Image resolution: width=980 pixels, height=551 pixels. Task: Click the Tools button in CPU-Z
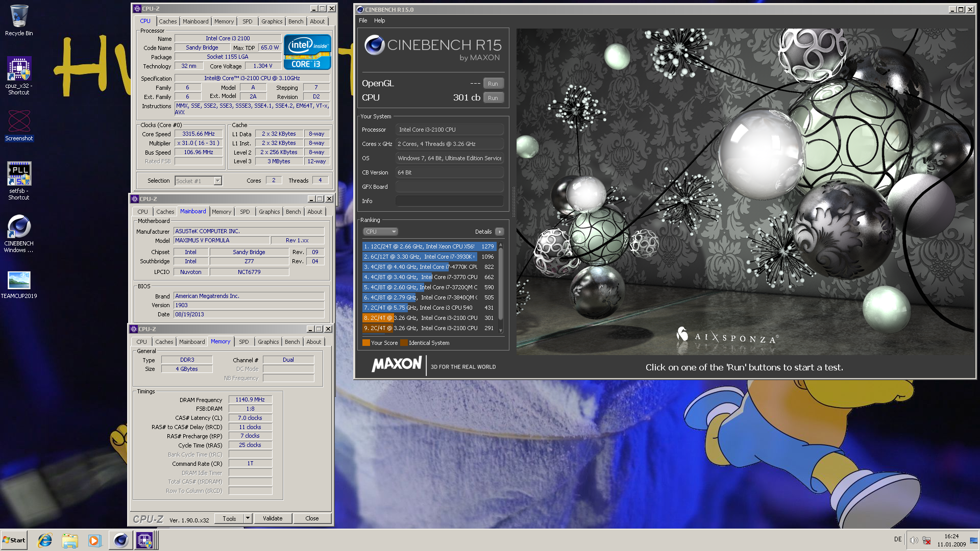pos(229,518)
